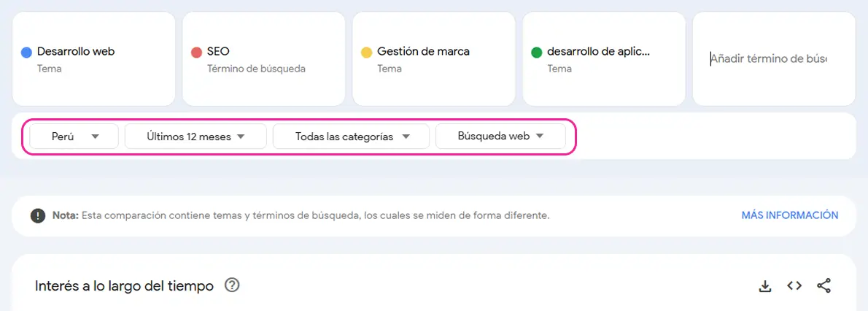Click the yellow dot for Gestión de marca
Viewport: 868px width, 311px height.
pos(366,53)
